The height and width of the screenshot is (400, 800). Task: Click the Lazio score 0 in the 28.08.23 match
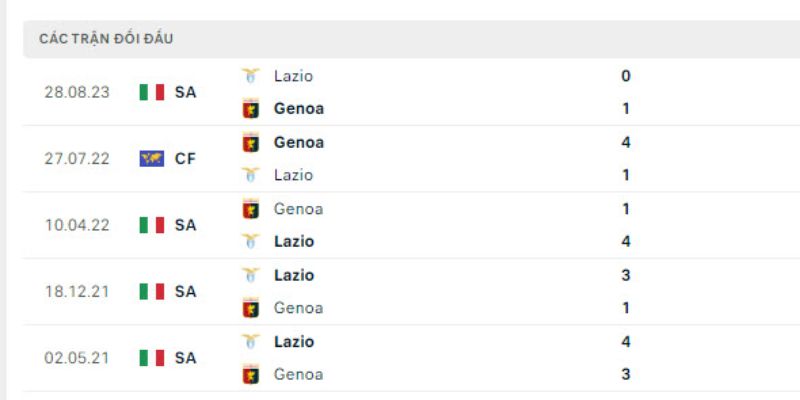626,75
